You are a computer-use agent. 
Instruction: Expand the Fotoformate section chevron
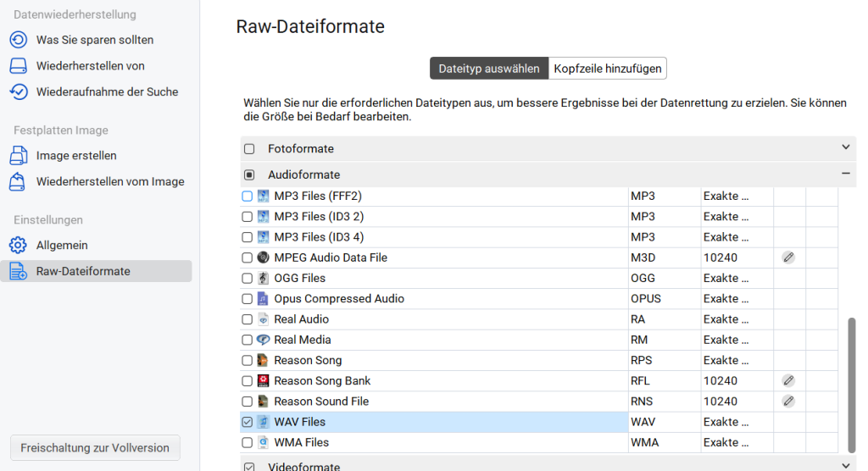[x=845, y=147]
